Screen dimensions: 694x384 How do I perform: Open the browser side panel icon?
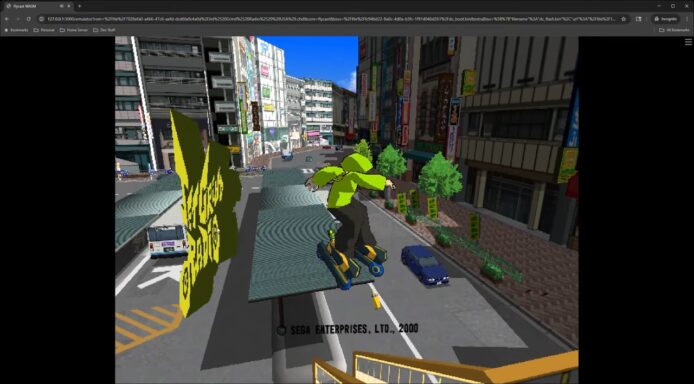coord(639,19)
